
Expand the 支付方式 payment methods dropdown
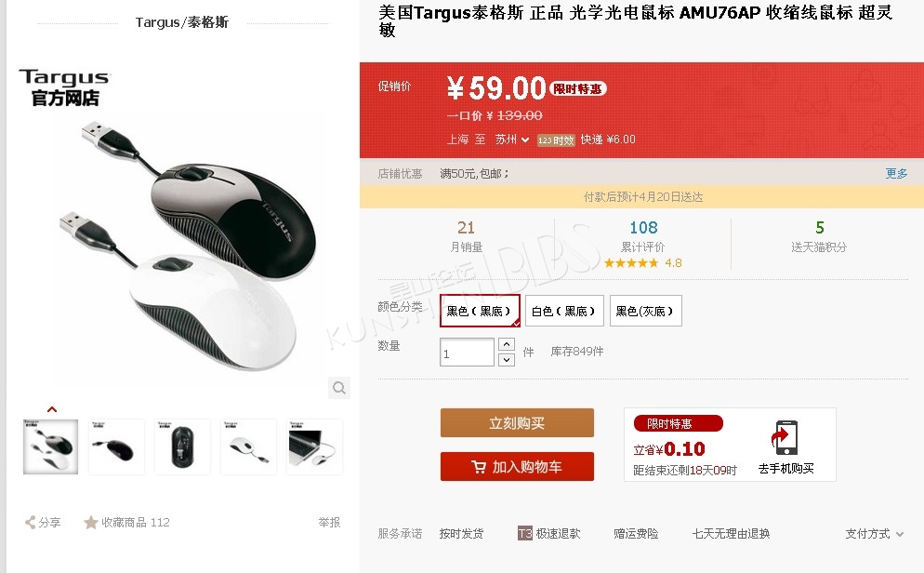(875, 534)
